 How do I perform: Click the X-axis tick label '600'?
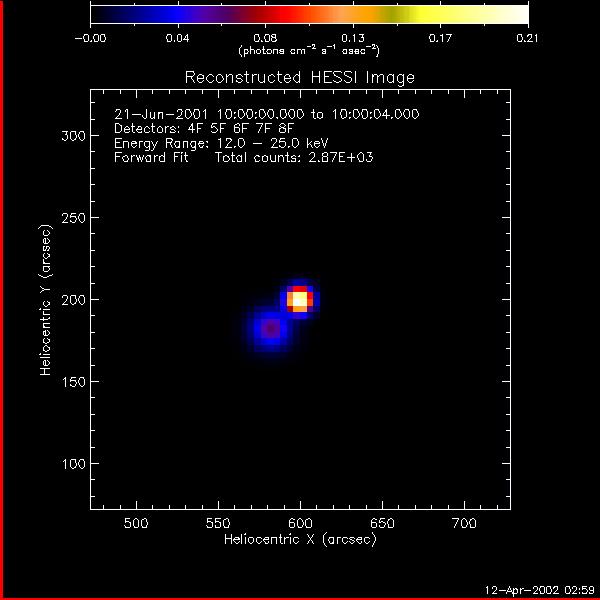300,523
